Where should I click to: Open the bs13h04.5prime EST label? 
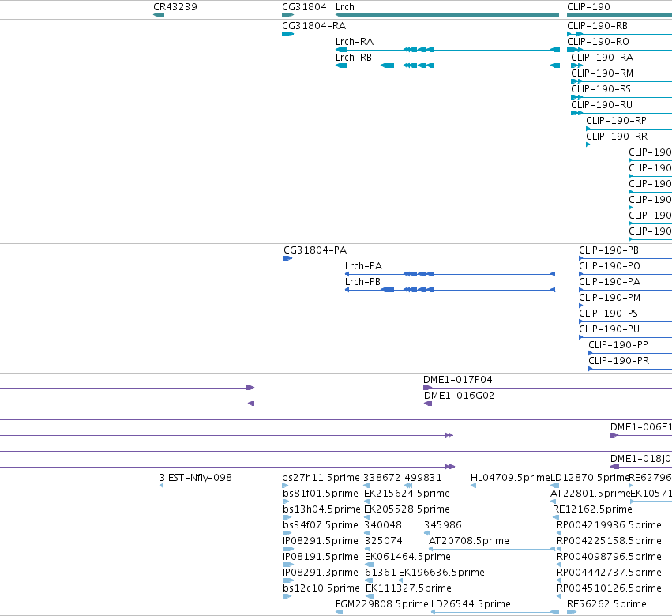321,509
